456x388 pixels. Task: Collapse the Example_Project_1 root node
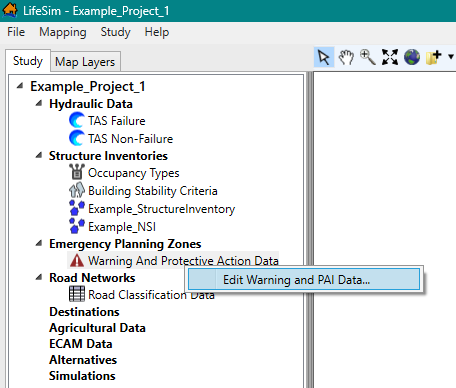click(x=20, y=86)
